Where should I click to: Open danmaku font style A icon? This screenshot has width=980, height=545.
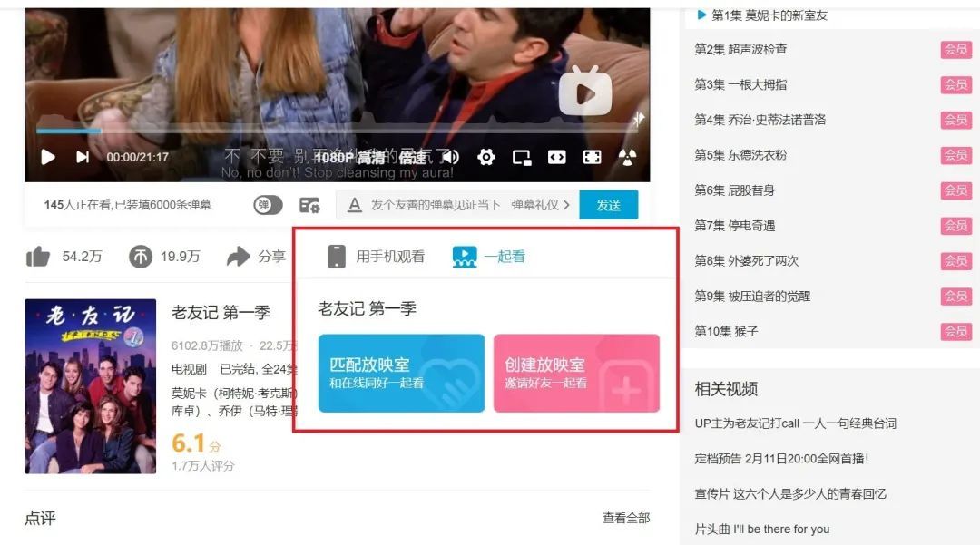click(x=355, y=205)
